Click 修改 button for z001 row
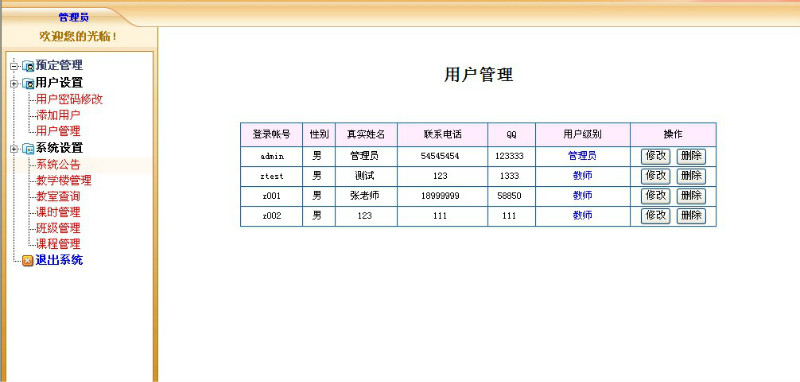 tap(656, 196)
